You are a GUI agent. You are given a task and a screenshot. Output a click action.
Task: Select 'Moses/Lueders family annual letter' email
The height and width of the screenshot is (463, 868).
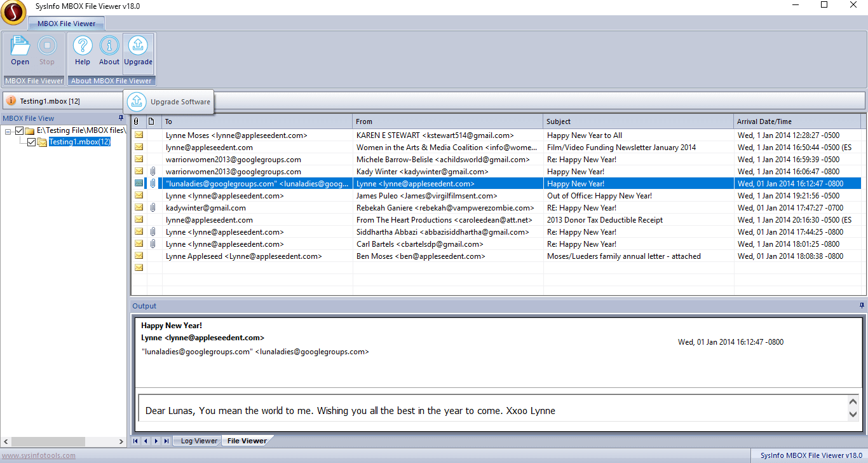coord(498,256)
